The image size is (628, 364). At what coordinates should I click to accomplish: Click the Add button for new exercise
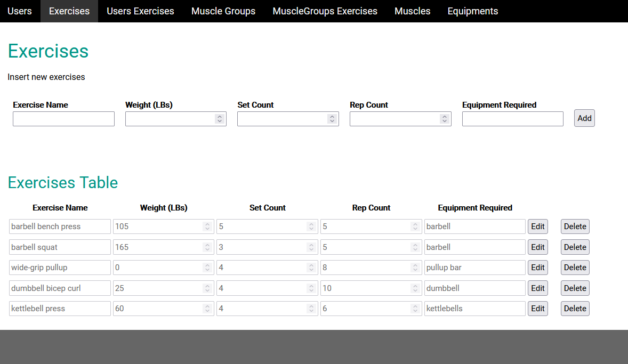click(x=584, y=118)
